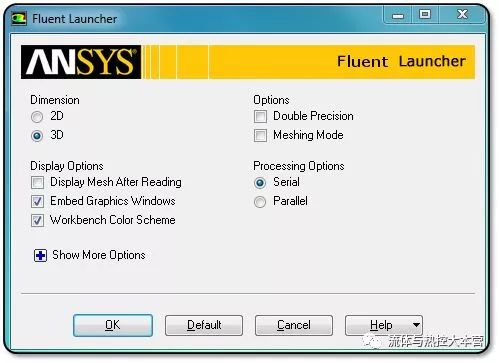Click the 'Dimension' group label
Screen dimensions: 499x363
click(x=55, y=100)
